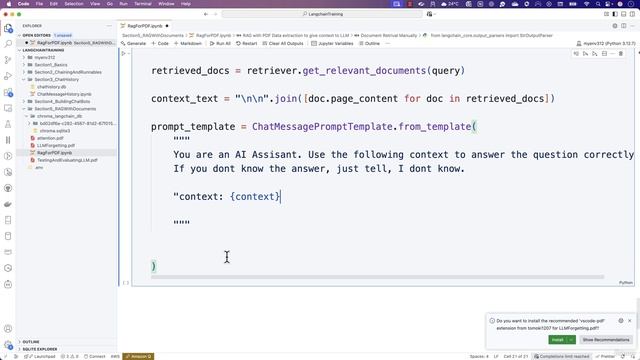This screenshot has height=360, width=640.
Task: Click Generate in notebook toolbar
Action: [133, 43]
